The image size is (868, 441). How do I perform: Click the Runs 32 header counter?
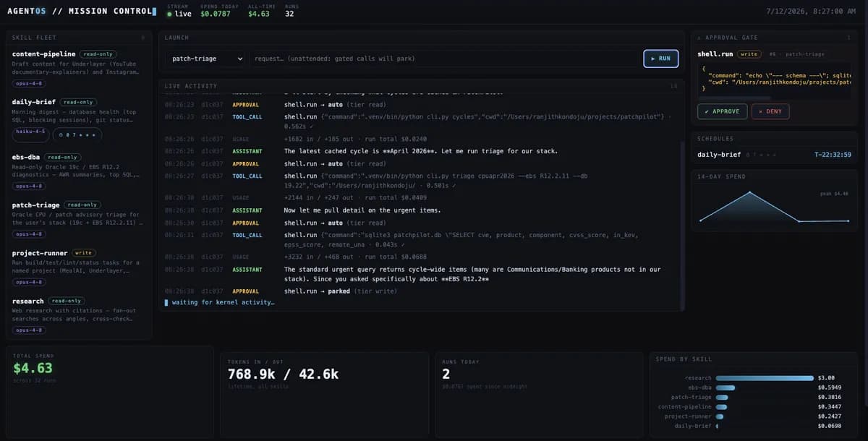click(x=289, y=14)
